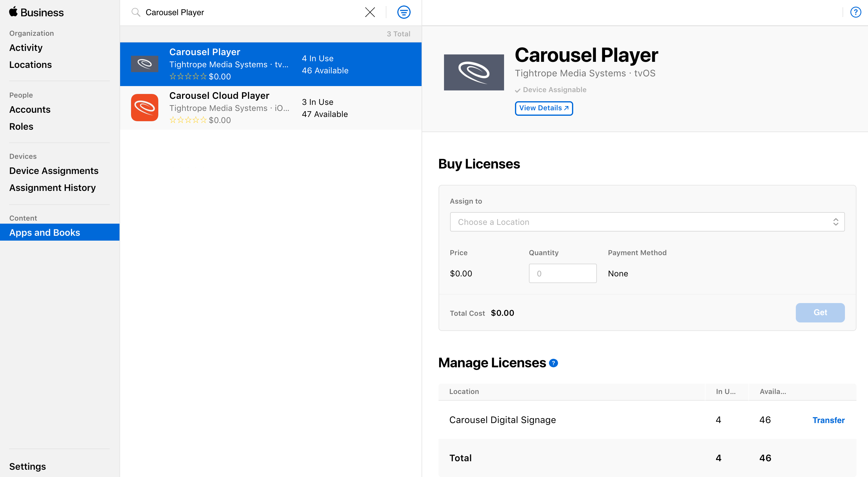Screen dimensions: 868x477
Task: Click the Manage Licenses heading
Action: pos(492,363)
